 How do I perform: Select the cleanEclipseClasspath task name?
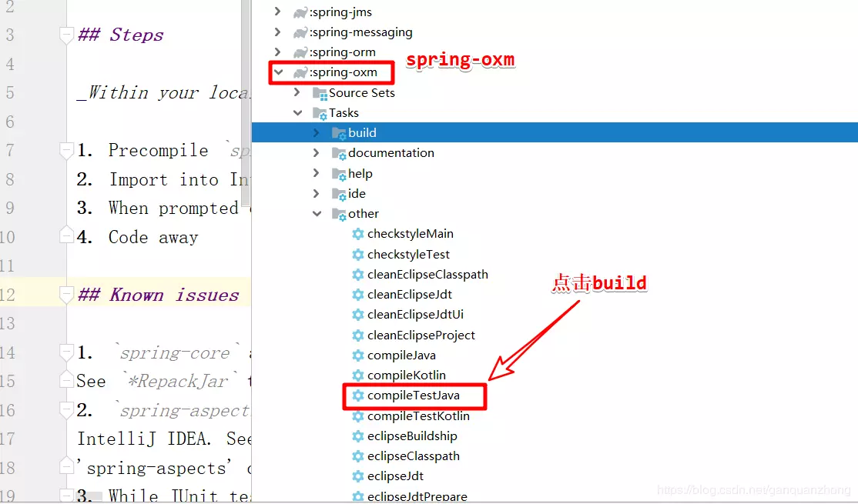tap(428, 275)
